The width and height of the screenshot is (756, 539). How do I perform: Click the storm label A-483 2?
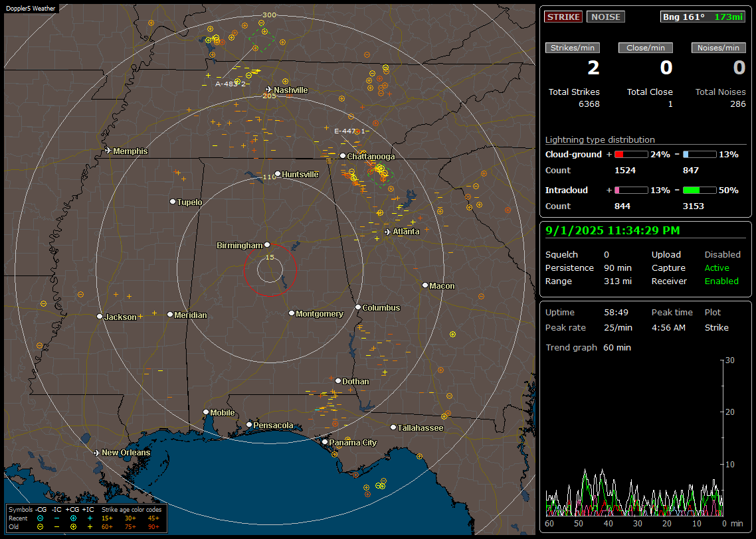tap(231, 84)
